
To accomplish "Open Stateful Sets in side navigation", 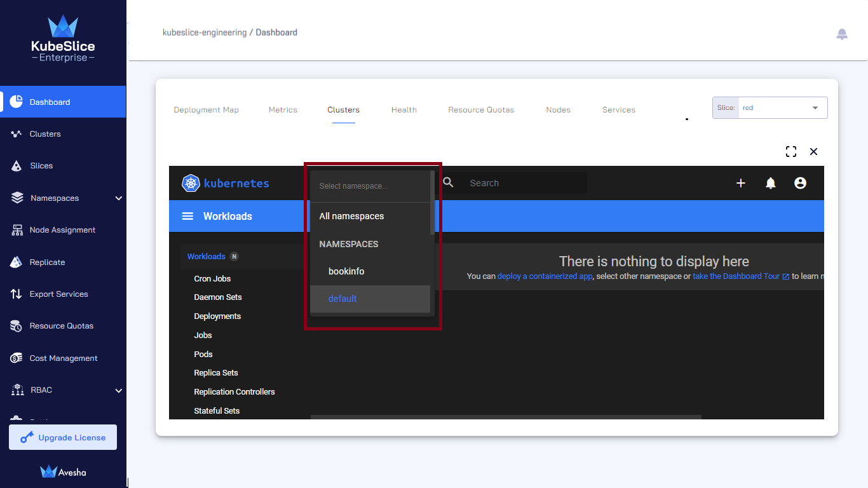I will pyautogui.click(x=217, y=411).
